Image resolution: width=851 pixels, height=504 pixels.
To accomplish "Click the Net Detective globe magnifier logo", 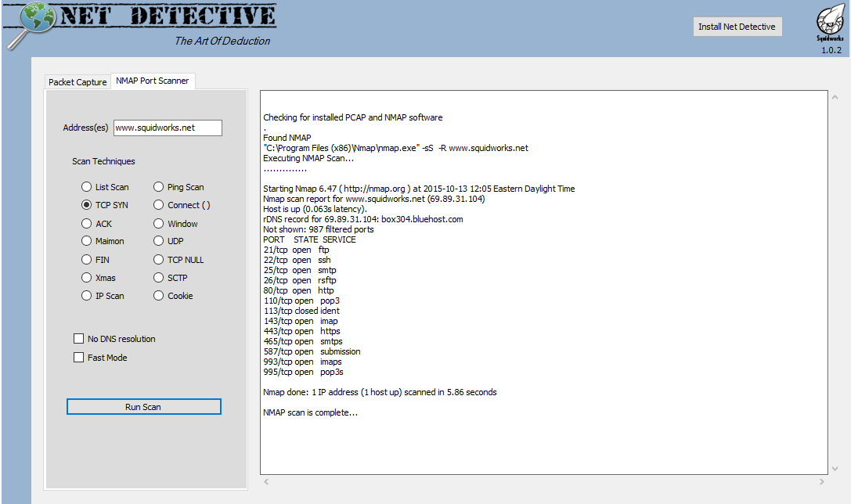I will coord(31,24).
